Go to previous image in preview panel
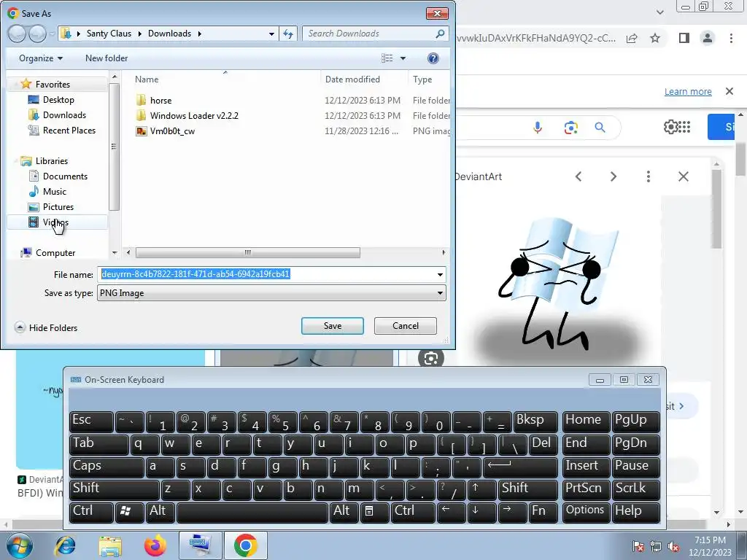 point(578,176)
